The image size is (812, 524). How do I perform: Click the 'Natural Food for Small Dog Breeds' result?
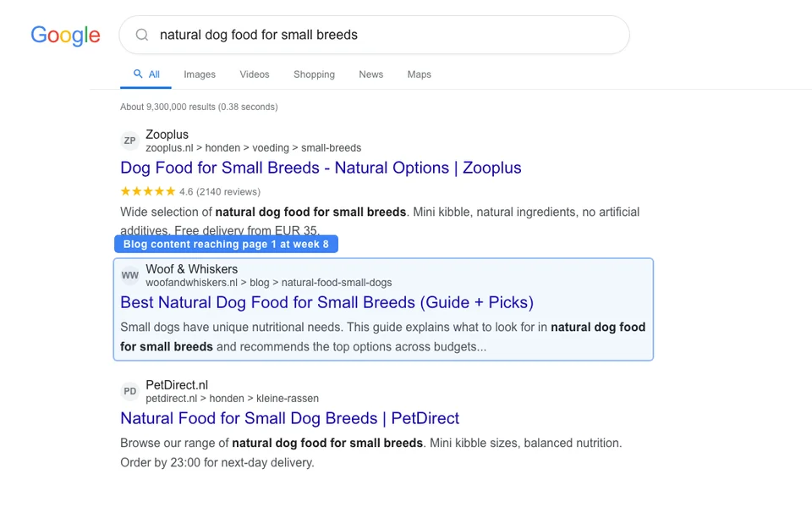(290, 418)
